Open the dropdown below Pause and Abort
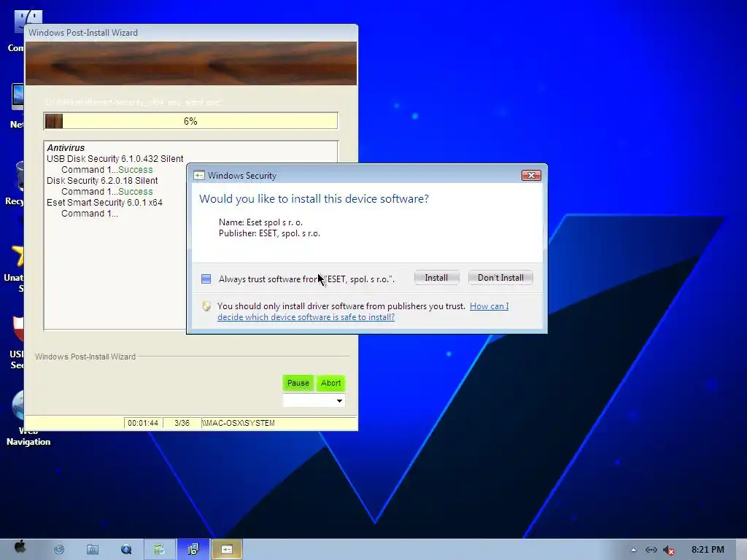The image size is (747, 560). tap(314, 401)
